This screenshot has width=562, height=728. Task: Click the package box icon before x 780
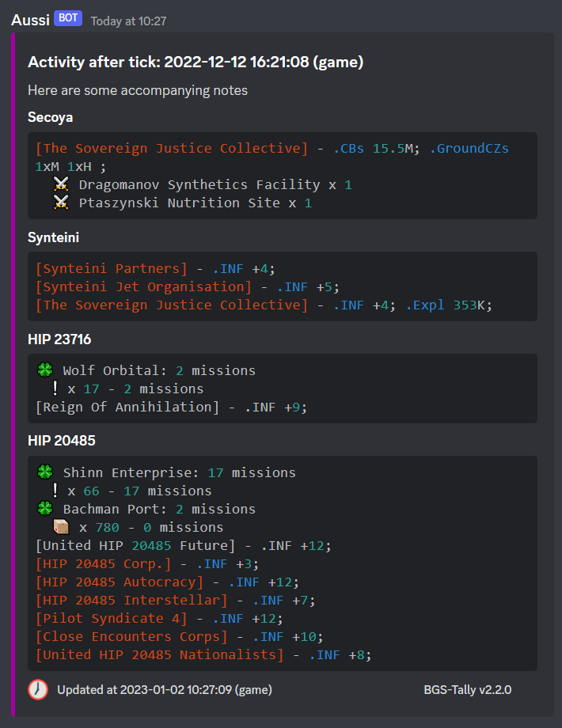pyautogui.click(x=61, y=528)
